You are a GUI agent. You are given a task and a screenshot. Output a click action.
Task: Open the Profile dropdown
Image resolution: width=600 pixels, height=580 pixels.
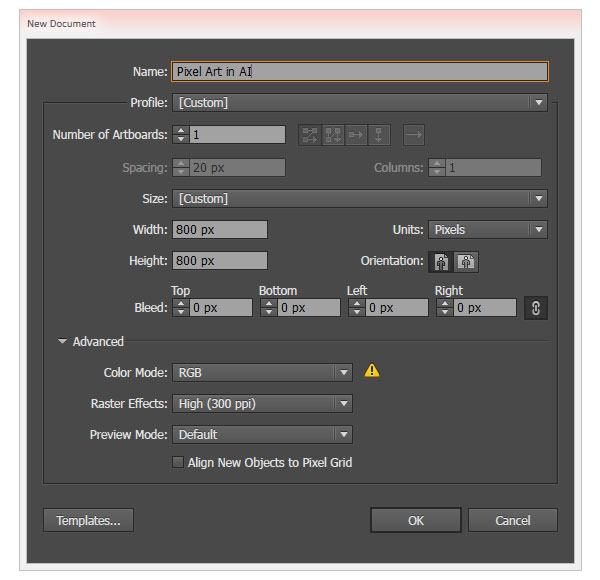point(360,103)
